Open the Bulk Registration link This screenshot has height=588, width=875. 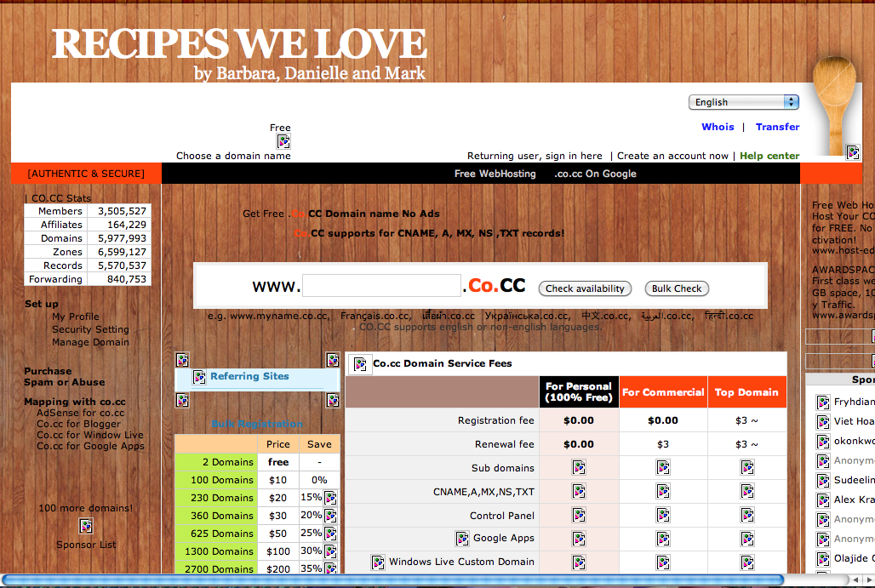point(257,424)
